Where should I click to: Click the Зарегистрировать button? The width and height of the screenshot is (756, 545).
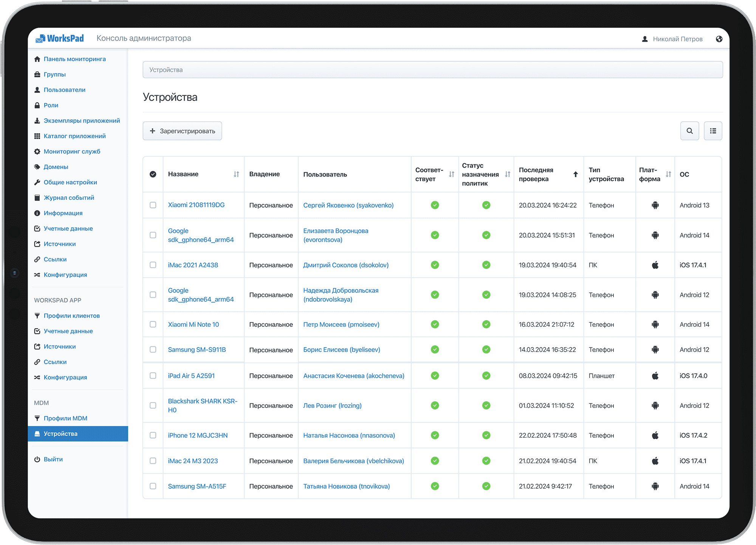pos(182,131)
